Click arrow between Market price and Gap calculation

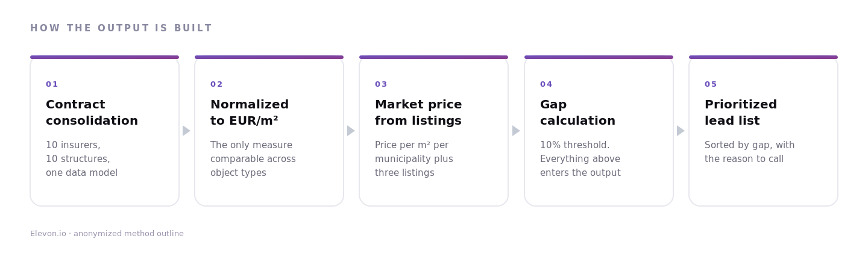516,131
